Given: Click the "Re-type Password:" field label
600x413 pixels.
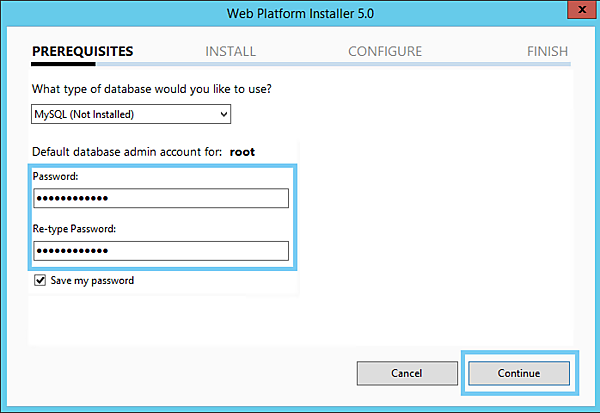Looking at the screenshot, I should tap(74, 229).
